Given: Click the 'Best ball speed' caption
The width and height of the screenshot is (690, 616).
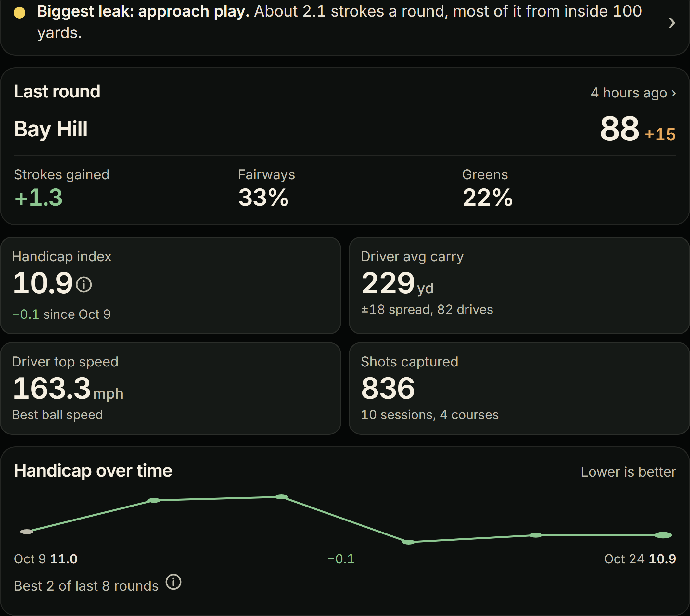Looking at the screenshot, I should point(57,415).
